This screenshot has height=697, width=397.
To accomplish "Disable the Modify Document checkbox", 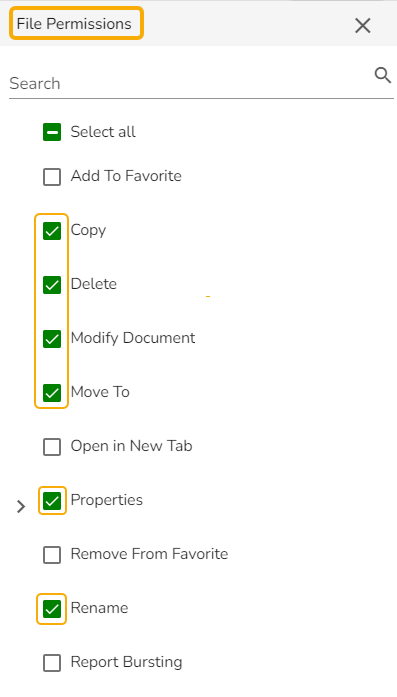I will pos(52,339).
